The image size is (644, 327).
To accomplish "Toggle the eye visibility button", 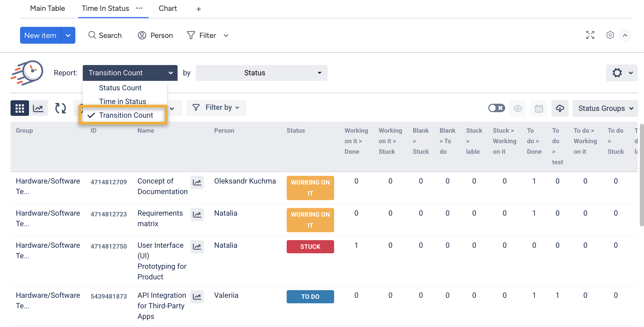I will [x=518, y=108].
